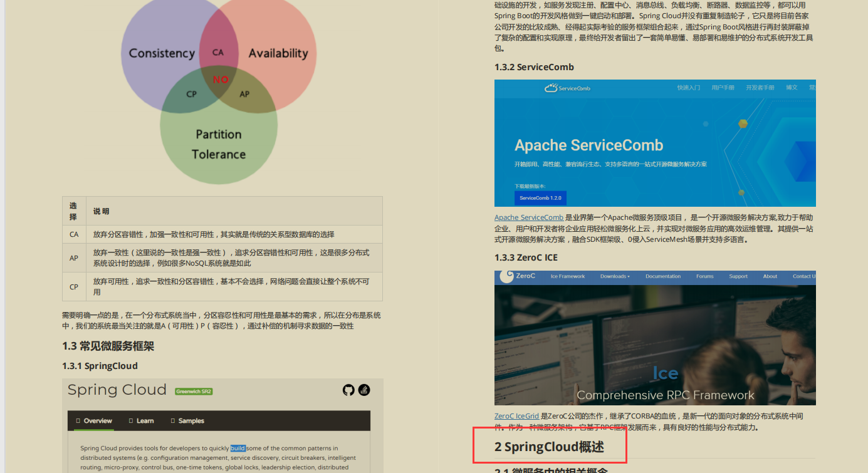Click the highlighted word build
This screenshot has width=868, height=473.
pyautogui.click(x=238, y=448)
